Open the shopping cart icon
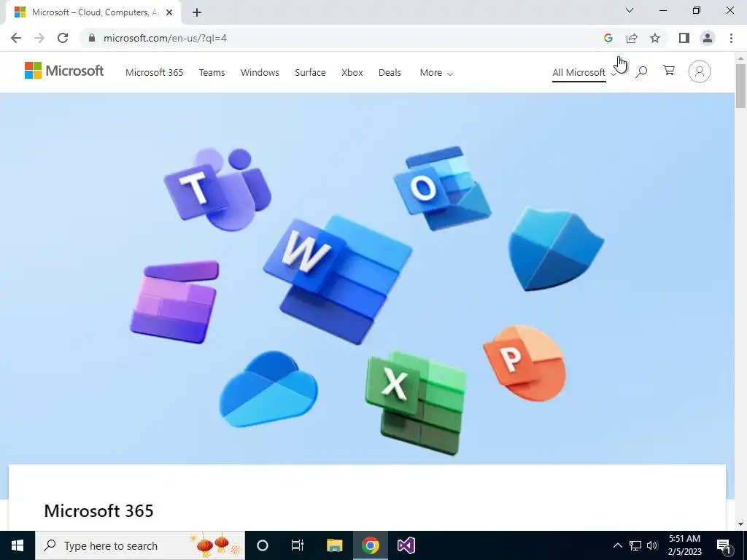 click(x=669, y=71)
